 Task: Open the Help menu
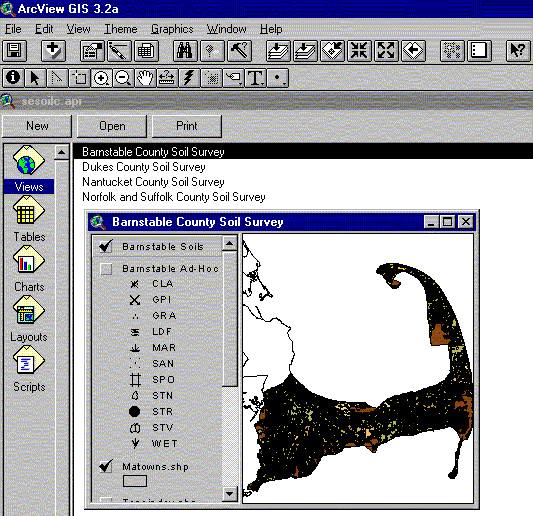pos(271,29)
